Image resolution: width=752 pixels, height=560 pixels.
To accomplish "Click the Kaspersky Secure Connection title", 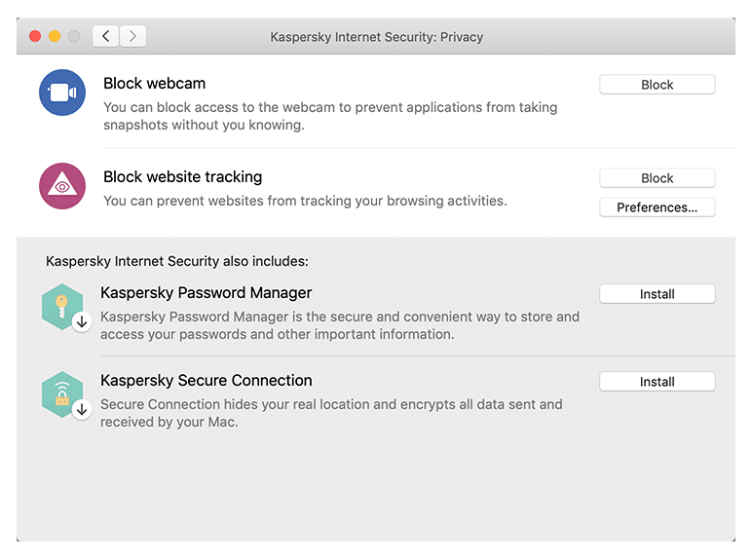I will click(x=207, y=380).
